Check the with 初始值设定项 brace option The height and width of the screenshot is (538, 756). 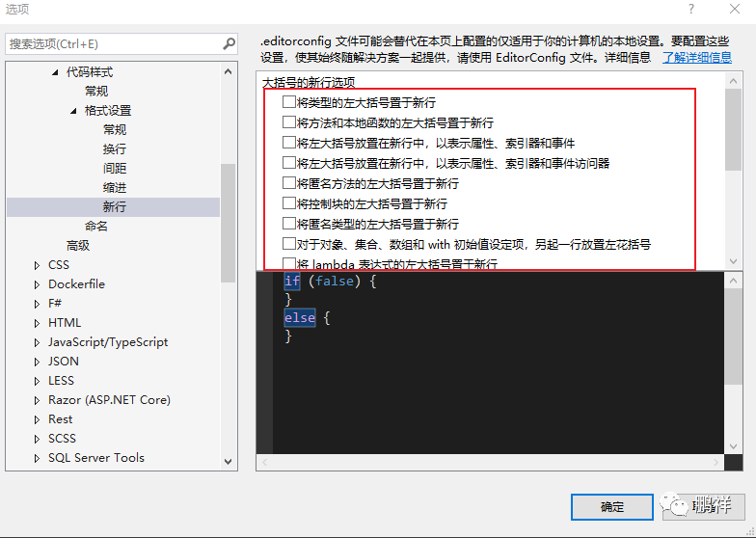pyautogui.click(x=289, y=243)
